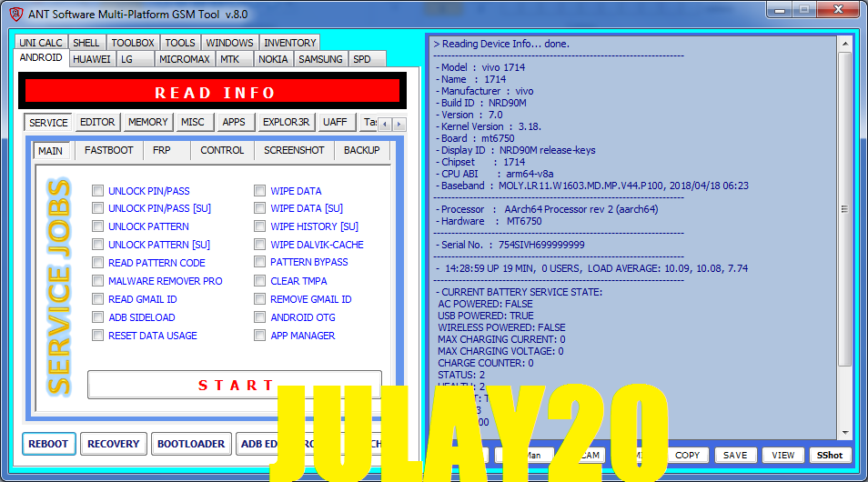Check the ADB SIDELOAD option
This screenshot has width=868, height=482.
98,317
